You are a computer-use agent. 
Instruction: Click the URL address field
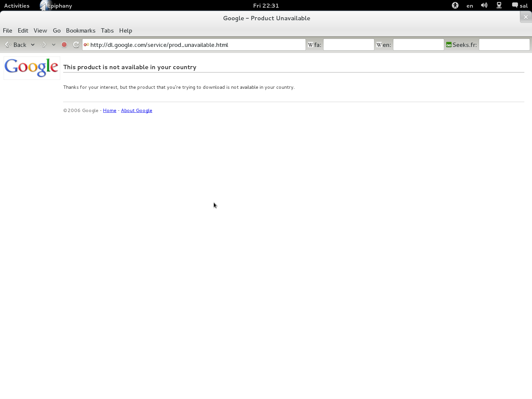coord(196,45)
